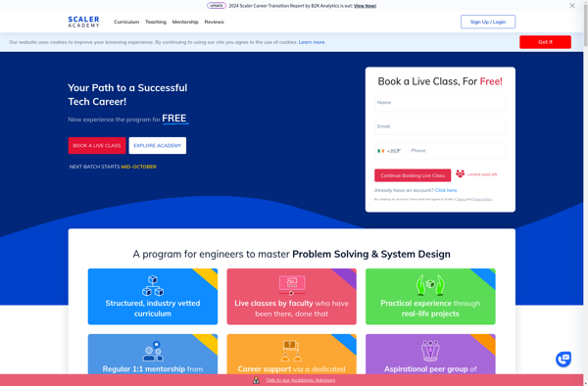The image size is (588, 386).
Task: Click the UPDATE badge in top banner
Action: click(x=217, y=6)
